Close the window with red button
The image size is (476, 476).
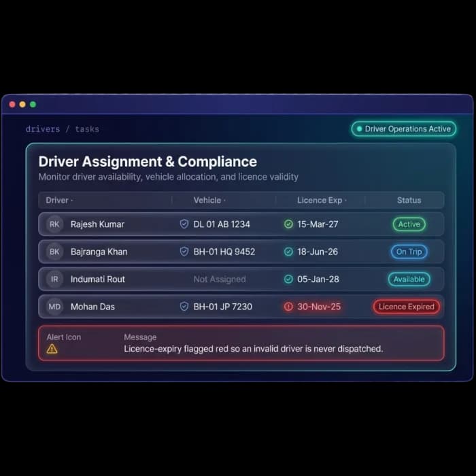[x=12, y=105]
